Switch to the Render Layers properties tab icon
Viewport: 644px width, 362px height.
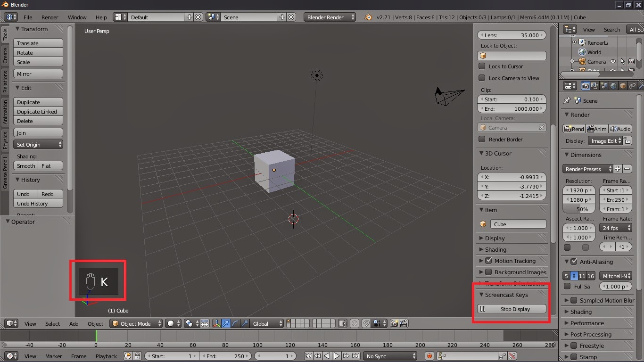(594, 86)
